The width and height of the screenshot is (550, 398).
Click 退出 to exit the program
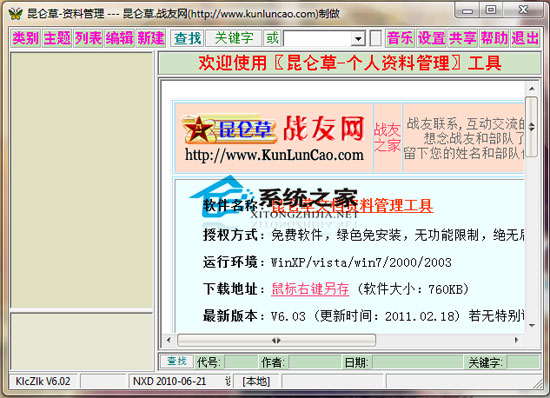tap(525, 38)
